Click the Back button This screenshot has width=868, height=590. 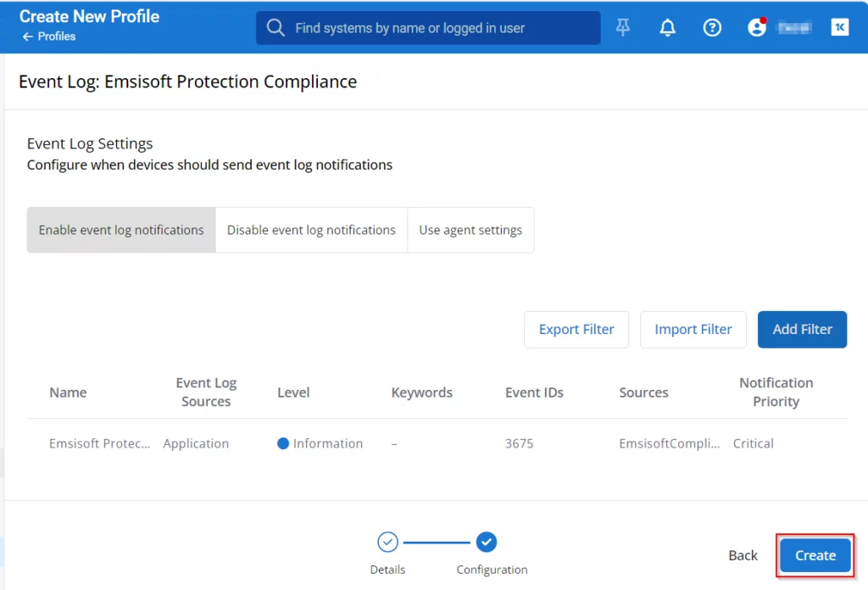pyautogui.click(x=743, y=555)
